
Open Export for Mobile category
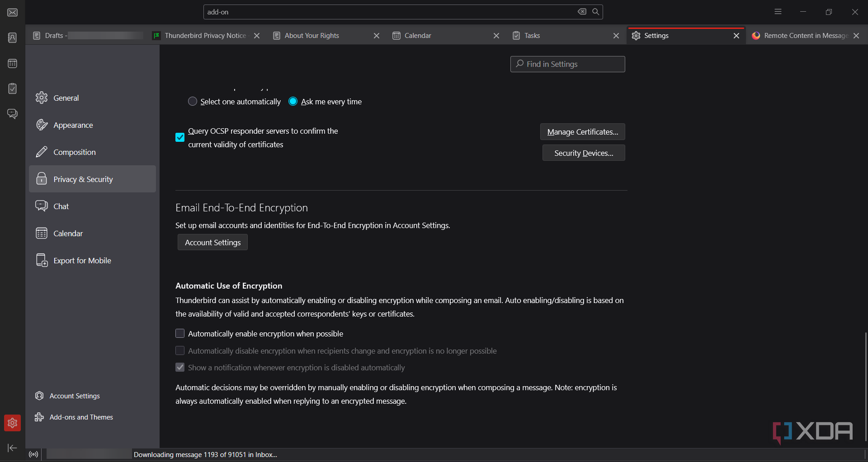pyautogui.click(x=92, y=261)
